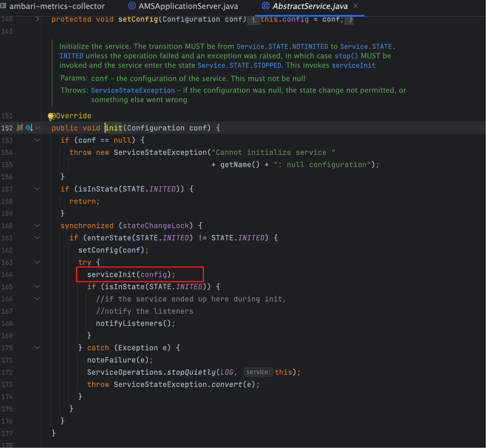486x448 pixels.
Task: Click notifyListeners() on line 168
Action: point(135,323)
